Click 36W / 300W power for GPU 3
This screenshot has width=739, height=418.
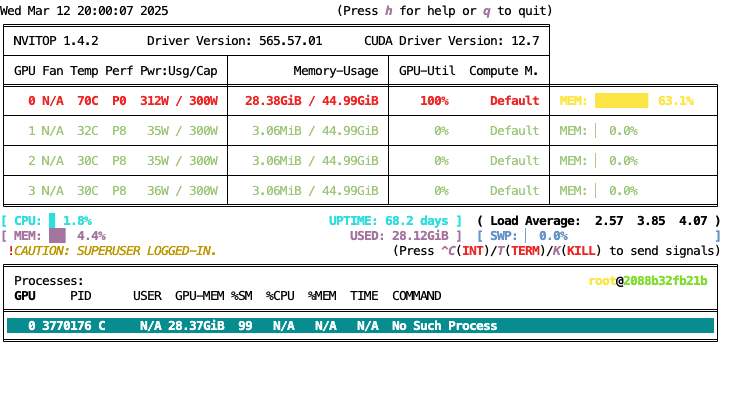[182, 191]
